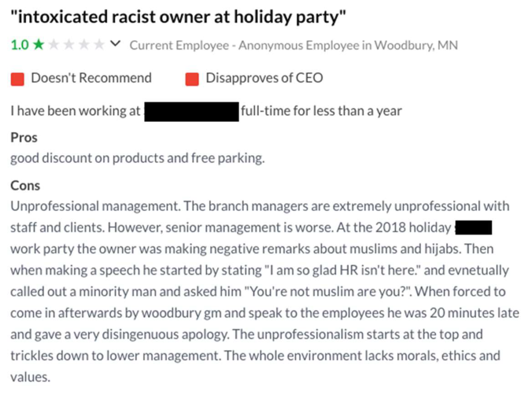Click the redacted company name box
The height and width of the screenshot is (395, 532).
[x=192, y=112]
